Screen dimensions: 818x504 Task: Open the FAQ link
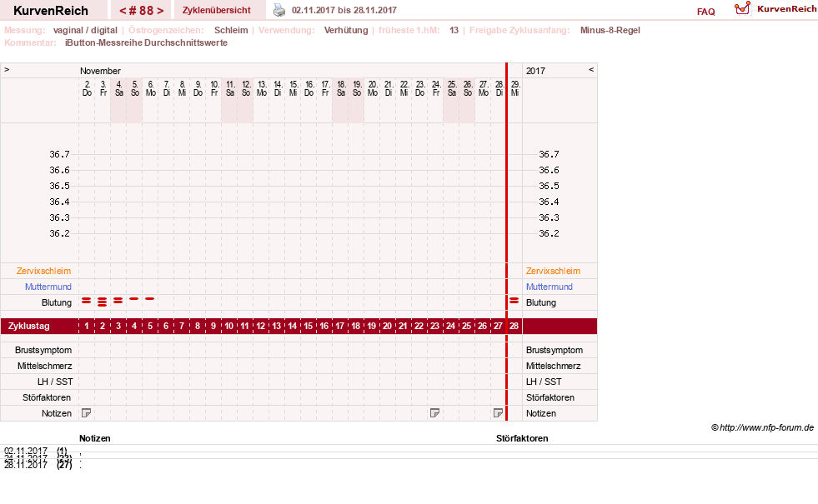click(705, 12)
